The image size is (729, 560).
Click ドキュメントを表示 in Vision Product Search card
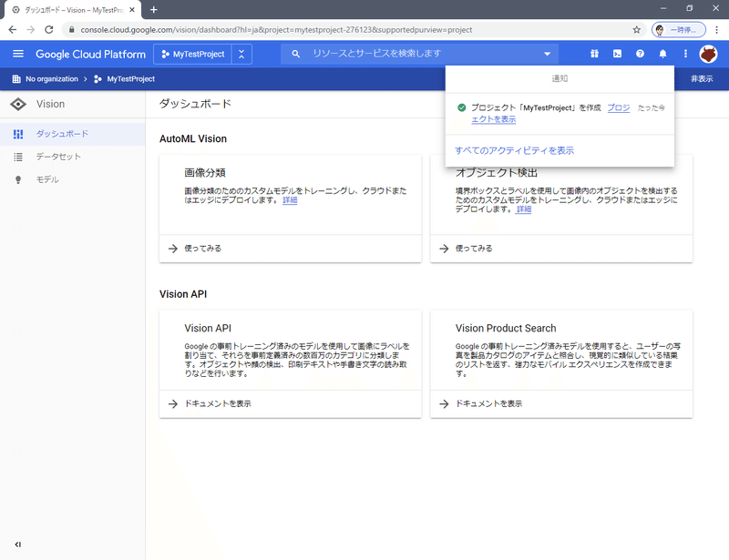(x=488, y=404)
